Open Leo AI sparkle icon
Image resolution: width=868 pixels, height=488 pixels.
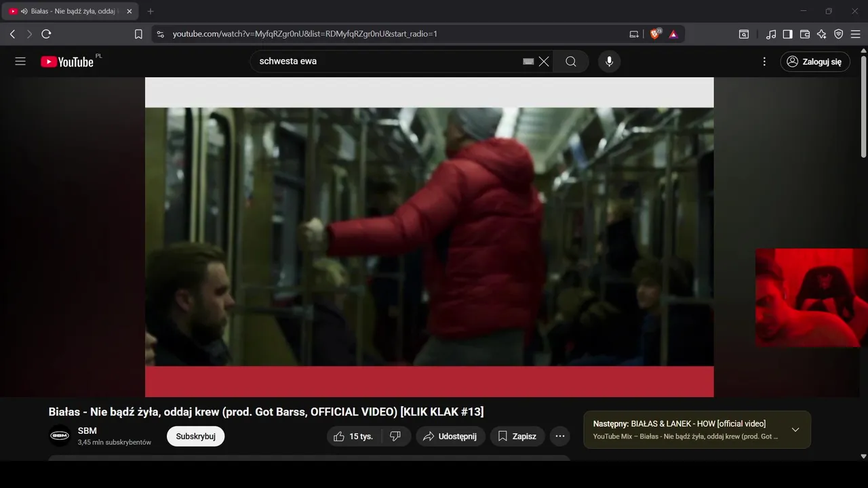[x=822, y=34]
